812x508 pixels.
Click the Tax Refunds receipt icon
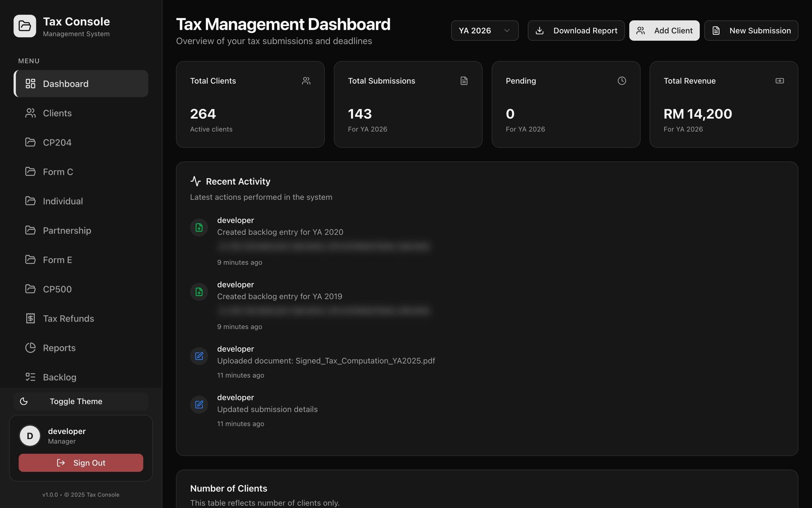[x=31, y=318]
